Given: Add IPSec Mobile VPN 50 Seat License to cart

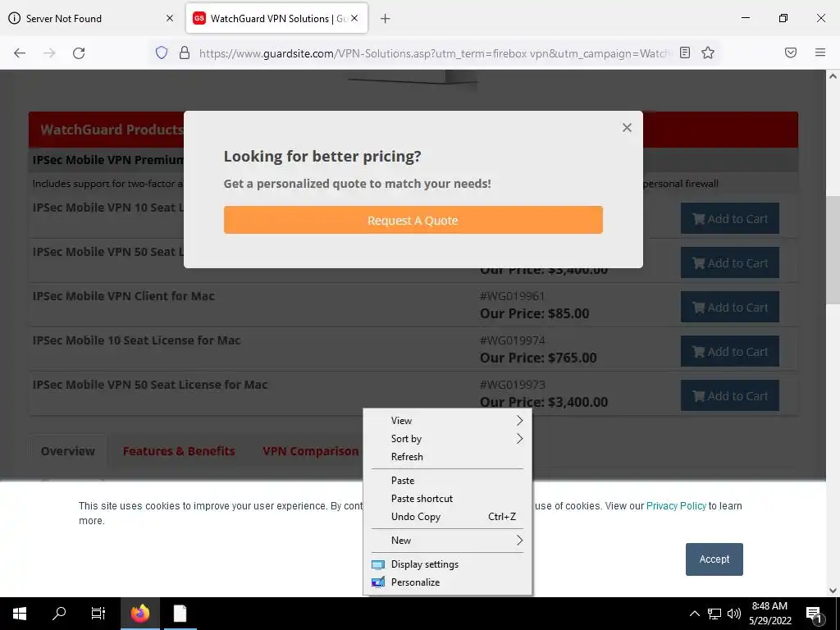Looking at the screenshot, I should coord(729,263).
